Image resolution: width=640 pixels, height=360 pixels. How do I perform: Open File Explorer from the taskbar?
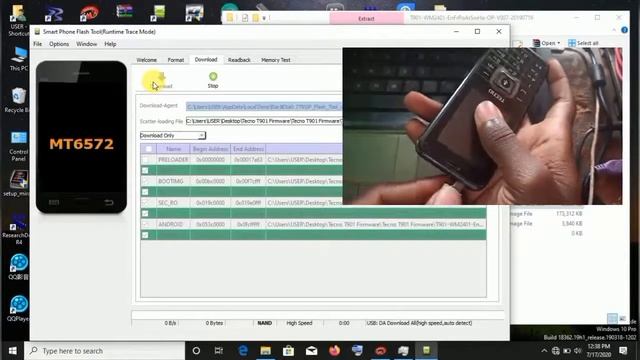(x=266, y=351)
